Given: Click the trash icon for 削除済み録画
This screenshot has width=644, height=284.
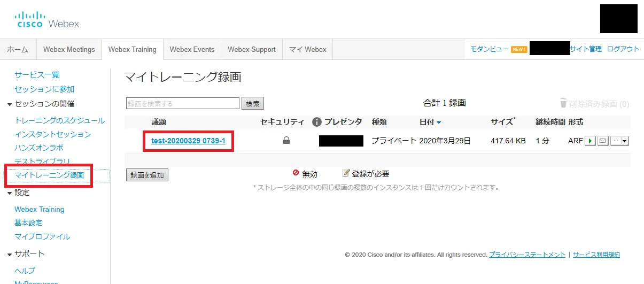Looking at the screenshot, I should click(x=563, y=103).
